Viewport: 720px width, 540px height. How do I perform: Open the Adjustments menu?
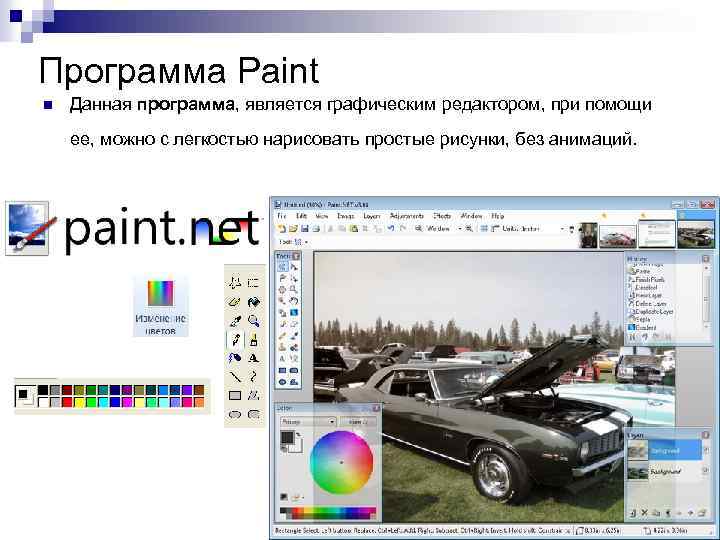click(407, 215)
